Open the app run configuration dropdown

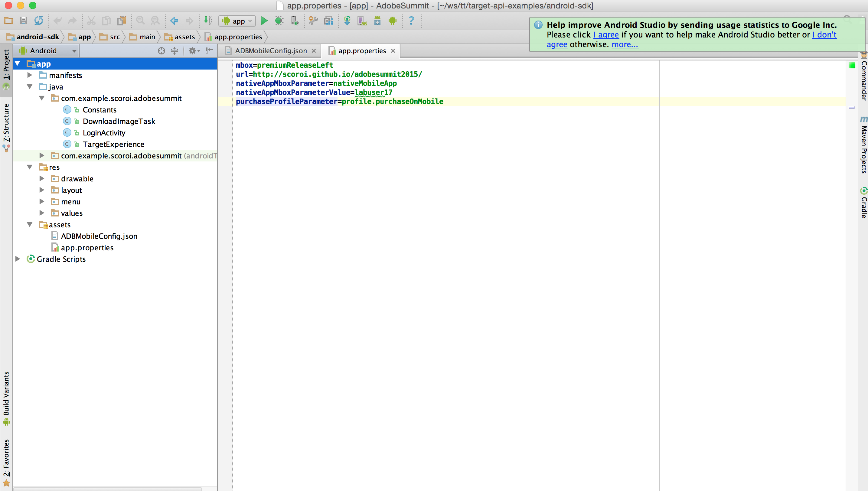[237, 21]
